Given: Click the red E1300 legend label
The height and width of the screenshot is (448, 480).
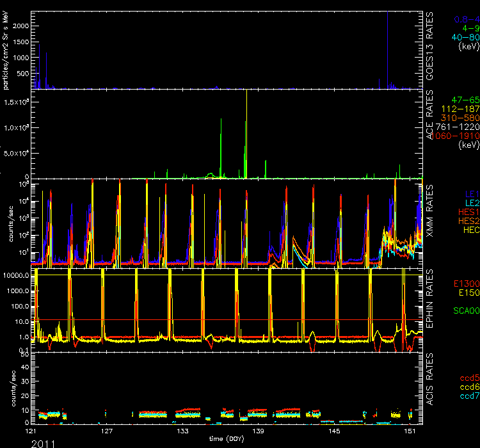Looking at the screenshot, I should (465, 283).
